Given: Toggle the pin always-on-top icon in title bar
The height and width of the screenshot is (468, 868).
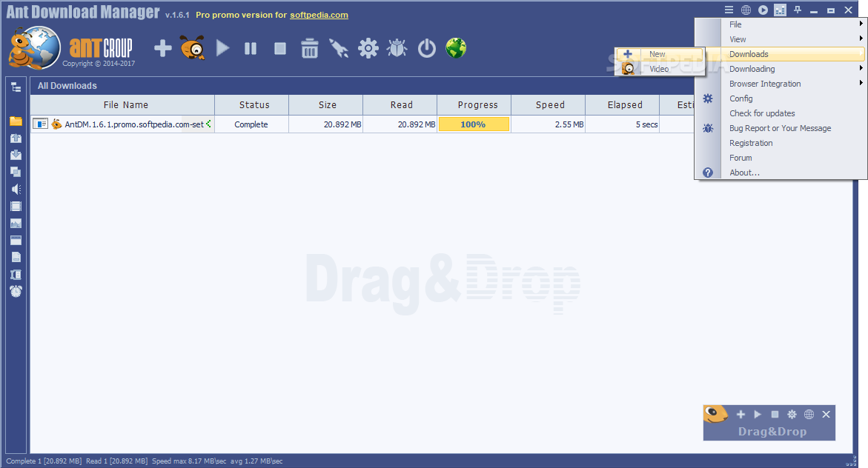Looking at the screenshot, I should 797,10.
